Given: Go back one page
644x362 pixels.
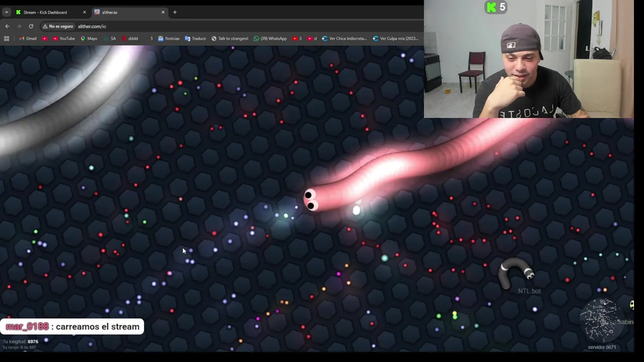Looking at the screenshot, I should click(7, 26).
